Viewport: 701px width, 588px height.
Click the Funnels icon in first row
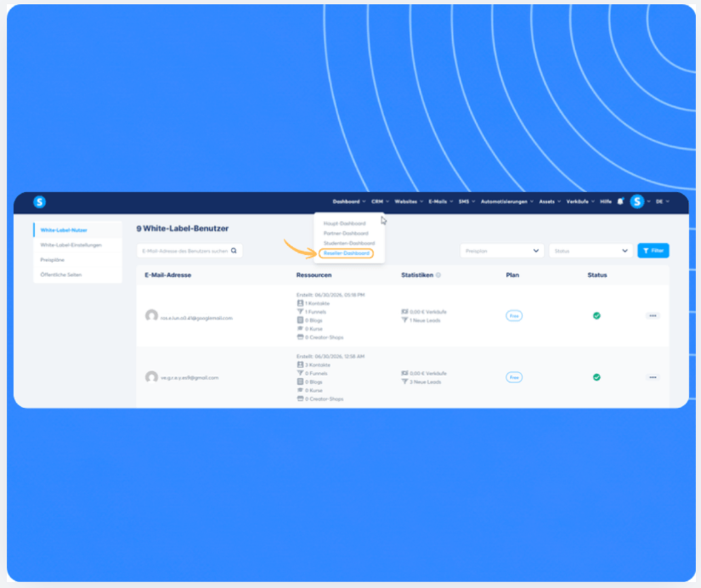pyautogui.click(x=300, y=312)
